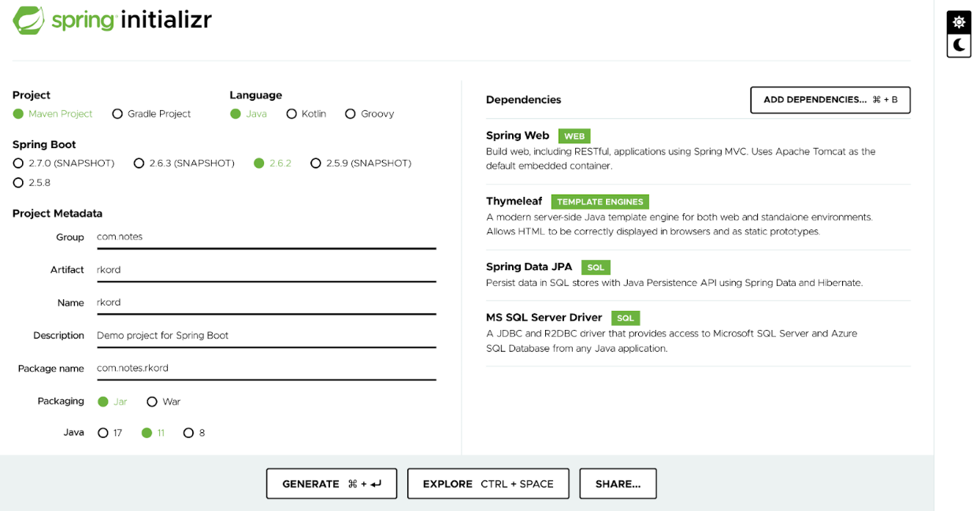Click the Thymeleaf description text
The width and height of the screenshot is (980, 511).
coord(679,224)
